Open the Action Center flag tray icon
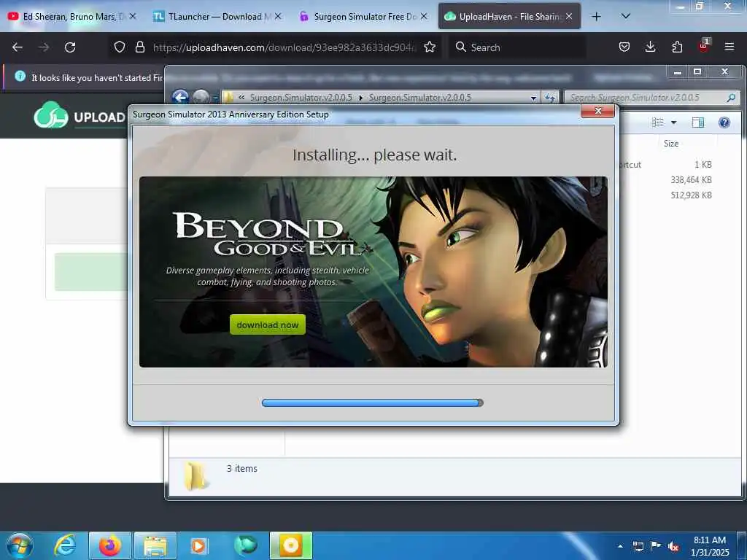This screenshot has height=560, width=747. (656, 545)
